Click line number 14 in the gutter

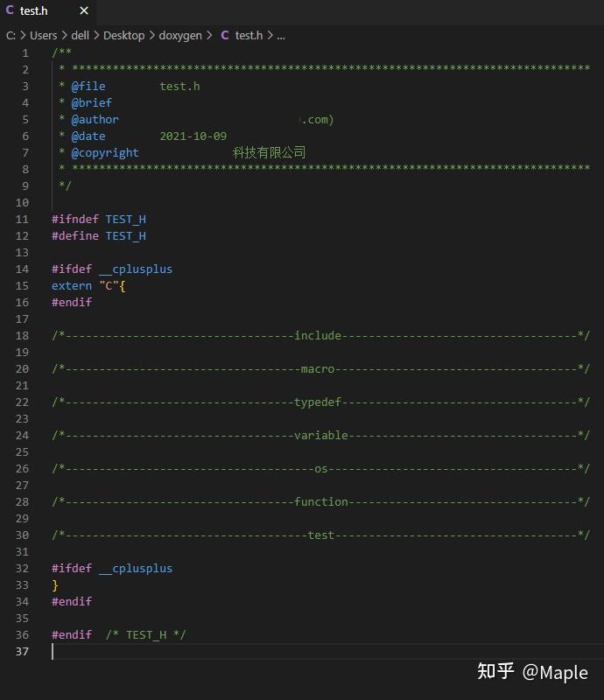[x=22, y=269]
